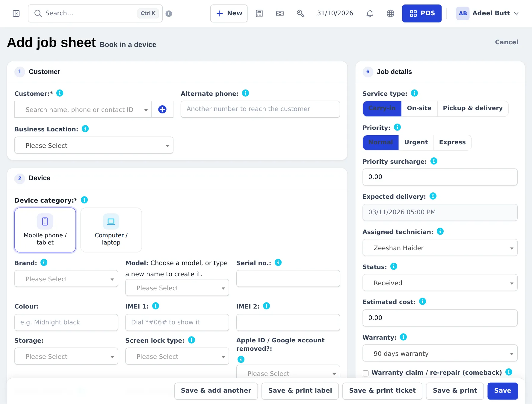Open Assigned technician dropdown
This screenshot has height=404, width=532.
440,248
